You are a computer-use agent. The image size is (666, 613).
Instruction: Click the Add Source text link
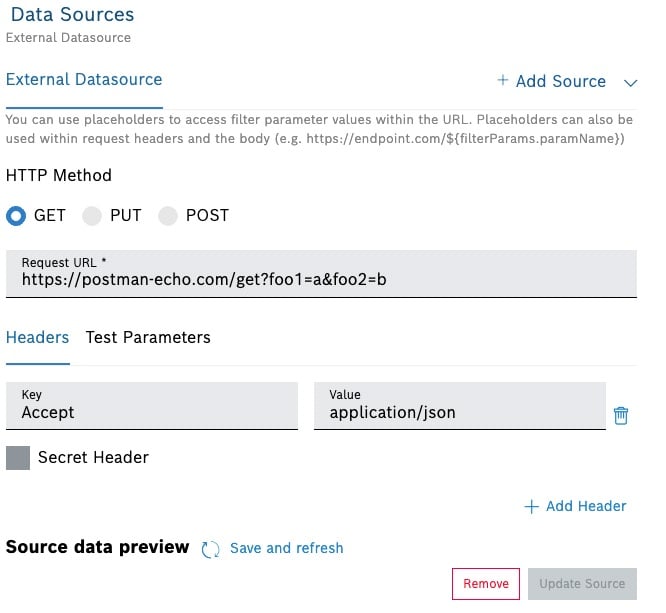[560, 81]
